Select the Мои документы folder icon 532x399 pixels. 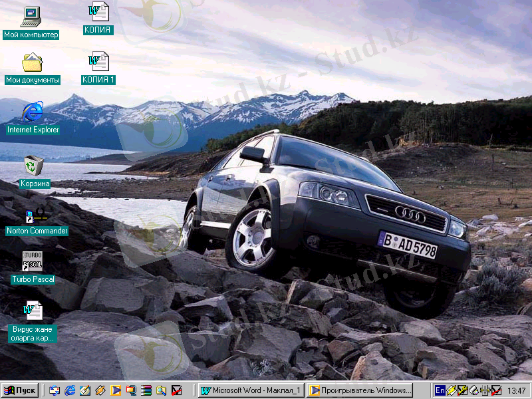pyautogui.click(x=32, y=63)
